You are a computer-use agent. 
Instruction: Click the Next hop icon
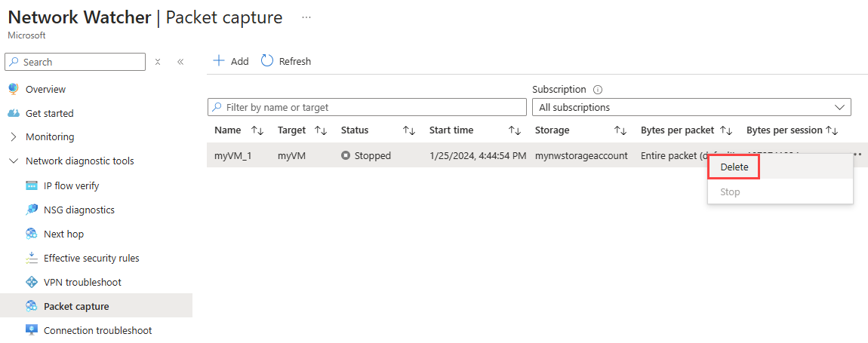pos(31,234)
